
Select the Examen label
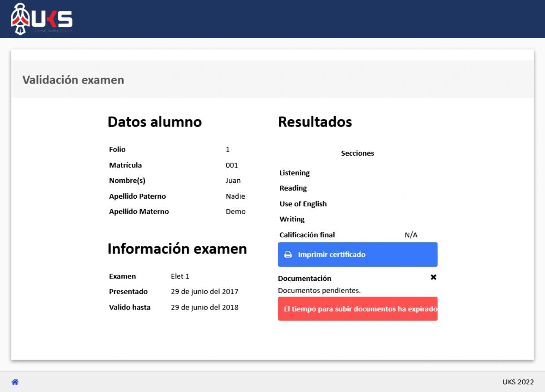[x=123, y=276]
